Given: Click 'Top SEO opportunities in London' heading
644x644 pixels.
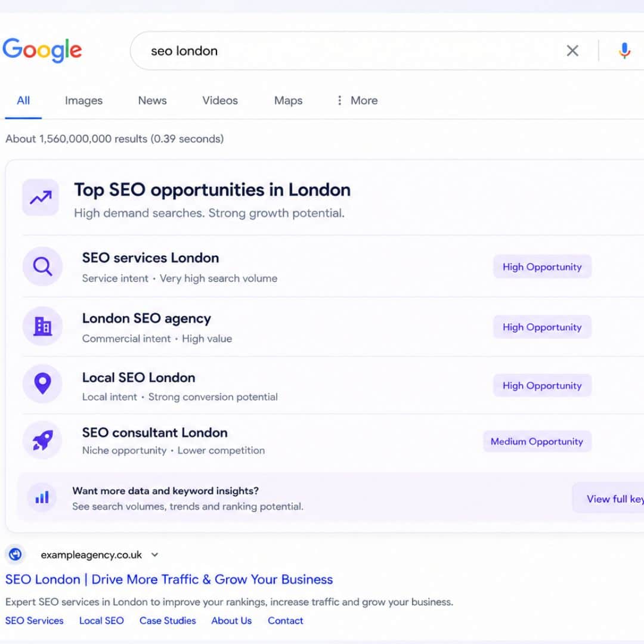Looking at the screenshot, I should [x=212, y=190].
